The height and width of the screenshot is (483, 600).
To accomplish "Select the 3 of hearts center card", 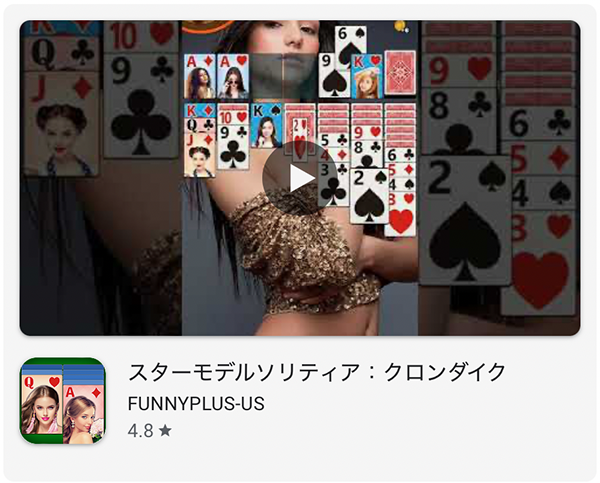I will pyautogui.click(x=400, y=214).
